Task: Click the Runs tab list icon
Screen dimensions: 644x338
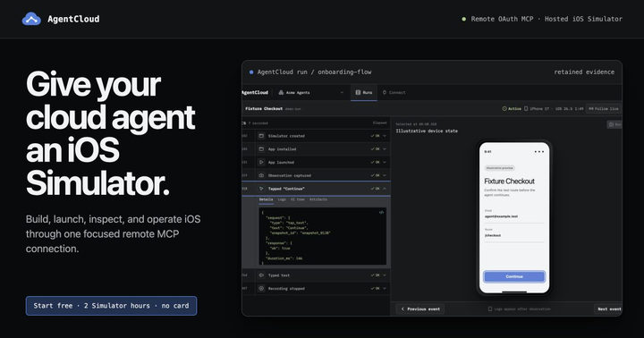Action: (358, 92)
